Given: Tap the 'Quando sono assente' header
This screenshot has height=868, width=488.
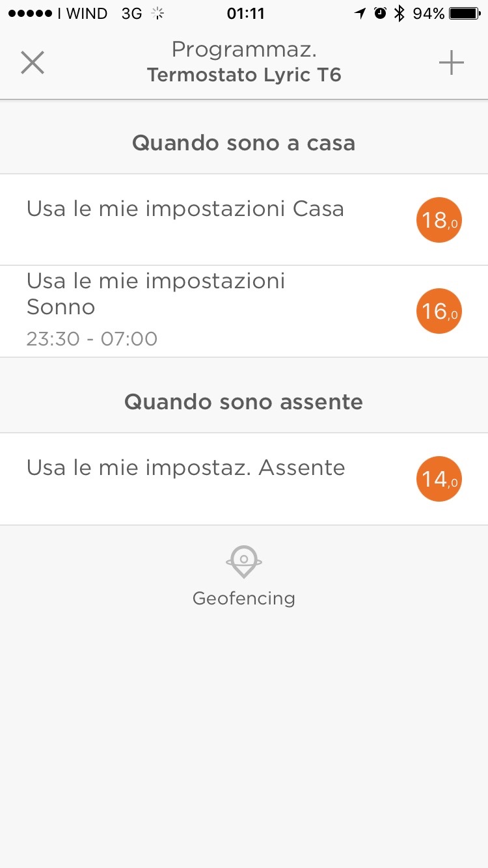Looking at the screenshot, I should pos(243,401).
